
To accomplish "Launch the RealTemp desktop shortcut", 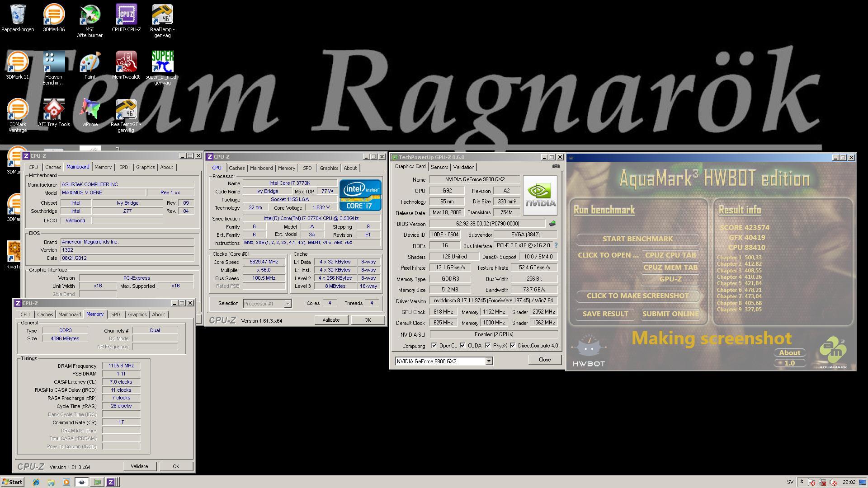I will pyautogui.click(x=162, y=21).
